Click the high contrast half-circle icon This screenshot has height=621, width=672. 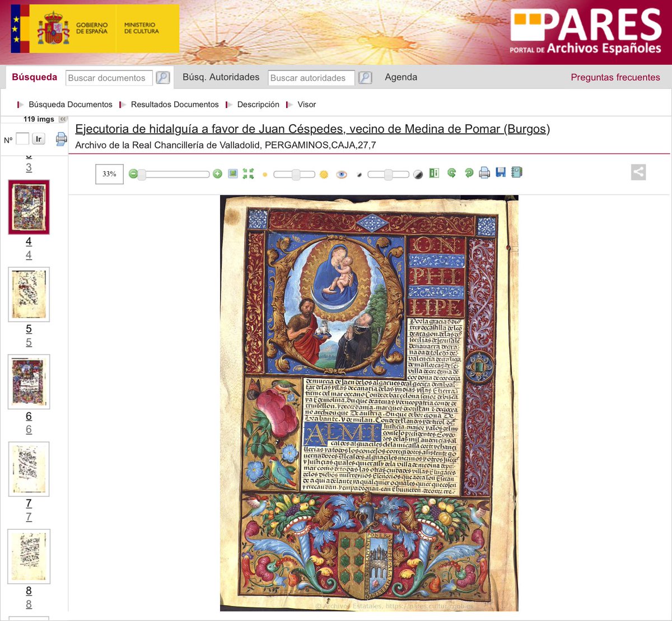[x=418, y=175]
